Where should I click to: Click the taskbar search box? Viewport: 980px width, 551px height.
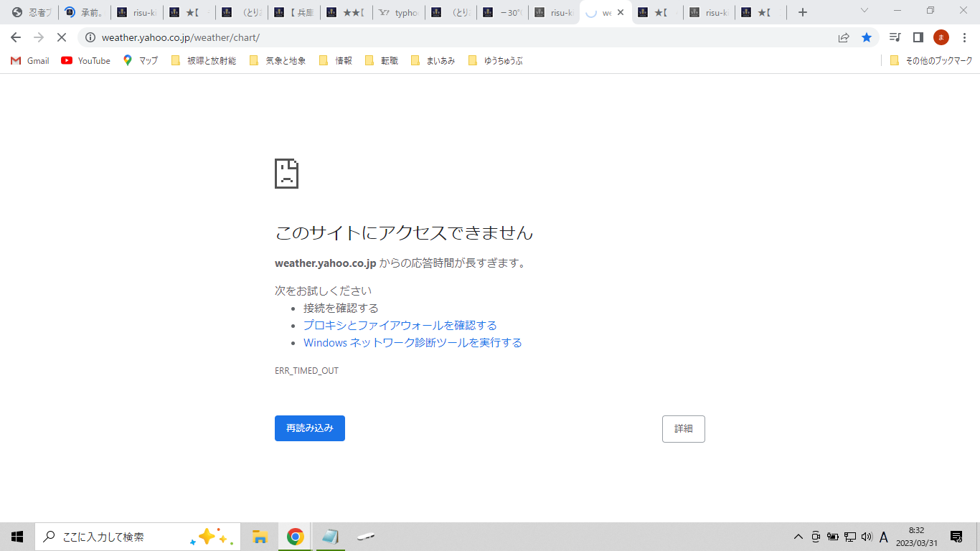click(138, 537)
